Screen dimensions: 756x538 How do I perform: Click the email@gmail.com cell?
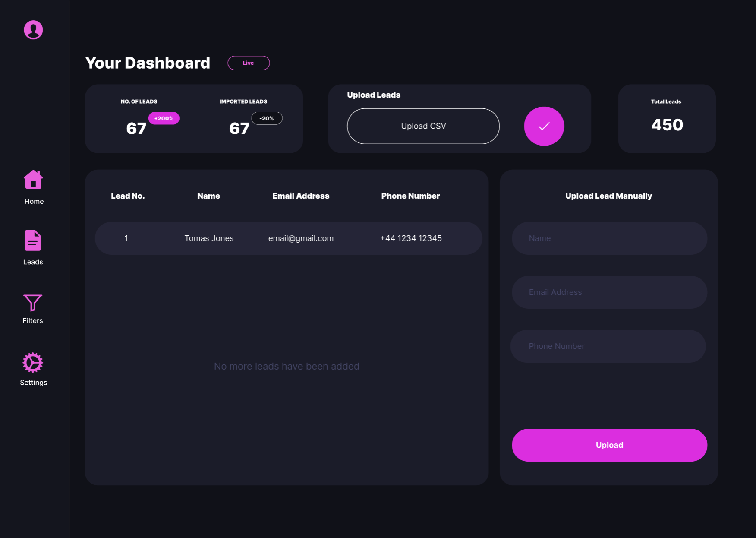coord(301,238)
